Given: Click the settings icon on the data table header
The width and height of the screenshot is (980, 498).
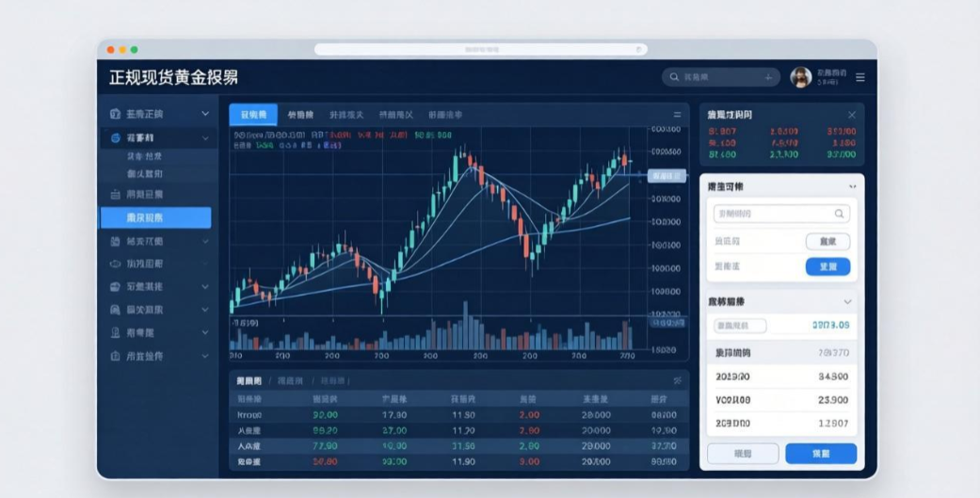Looking at the screenshot, I should tap(677, 380).
